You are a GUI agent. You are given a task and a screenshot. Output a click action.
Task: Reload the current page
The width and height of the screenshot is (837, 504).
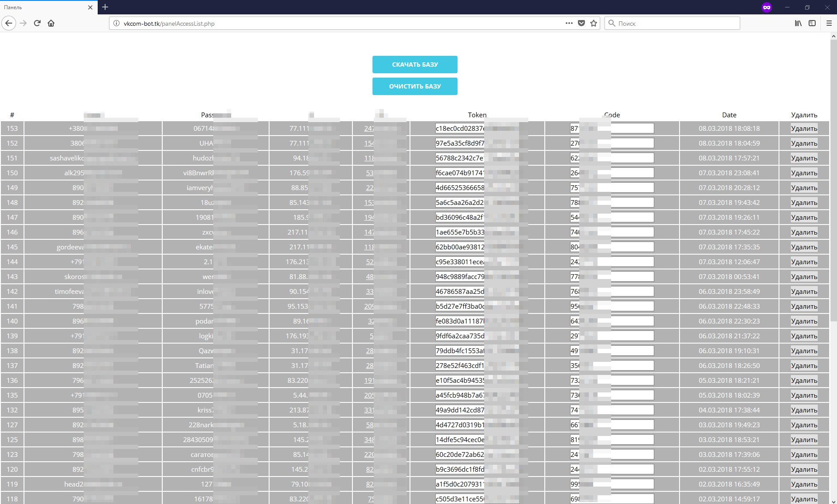click(37, 23)
